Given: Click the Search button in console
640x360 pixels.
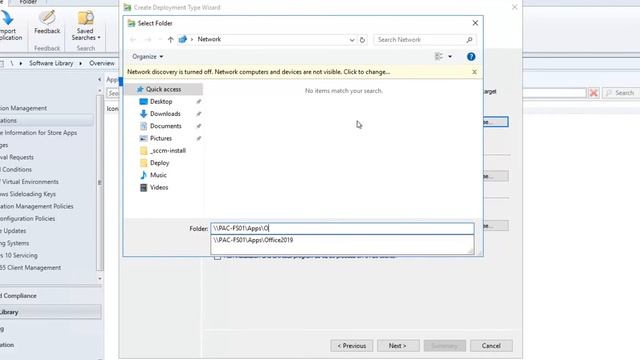Looking at the screenshot, I should [x=620, y=93].
